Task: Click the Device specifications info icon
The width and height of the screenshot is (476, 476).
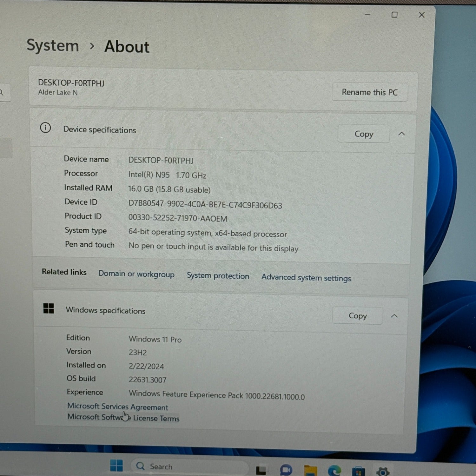Action: 45,128
